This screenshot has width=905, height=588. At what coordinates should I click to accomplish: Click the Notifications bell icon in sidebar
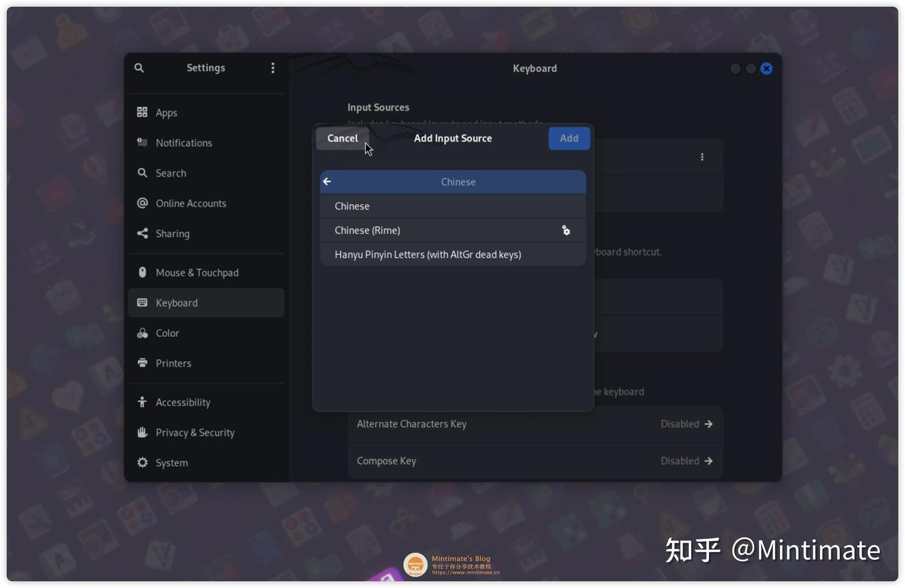(142, 143)
